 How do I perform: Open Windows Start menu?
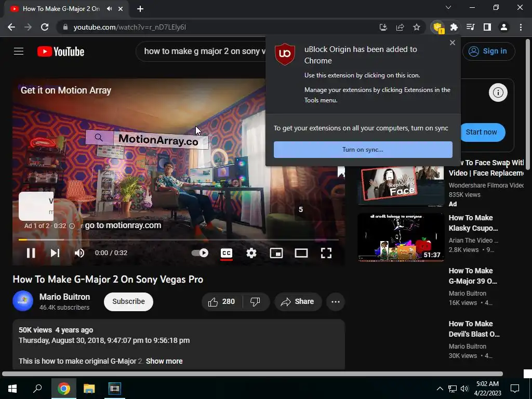click(12, 389)
